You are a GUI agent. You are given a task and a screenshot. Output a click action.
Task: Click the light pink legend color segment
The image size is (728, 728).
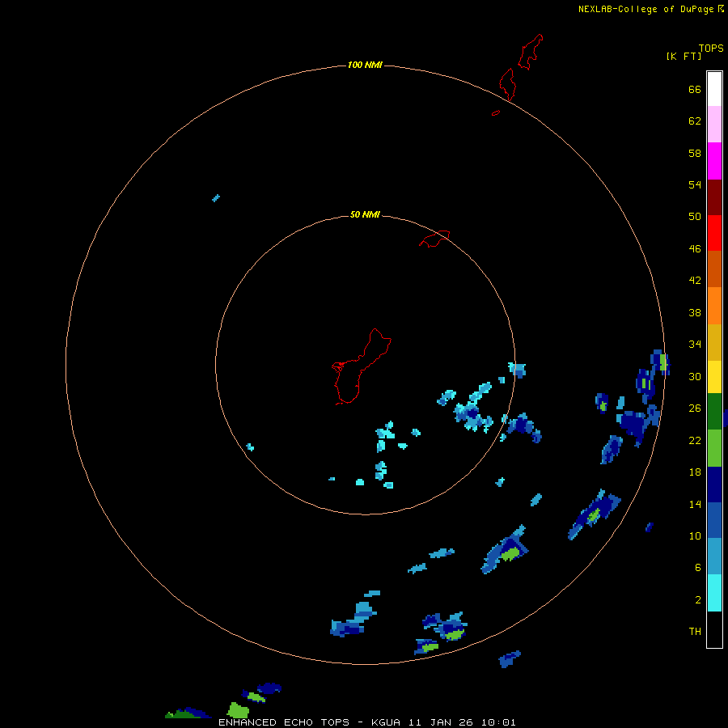pos(714,124)
